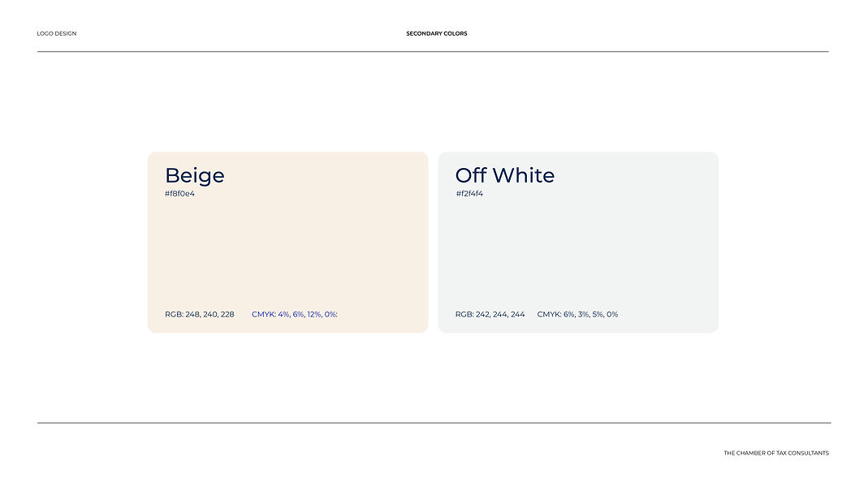Click the LOGO DESIGN header label
The width and height of the screenshot is (868, 487).
pos(57,34)
